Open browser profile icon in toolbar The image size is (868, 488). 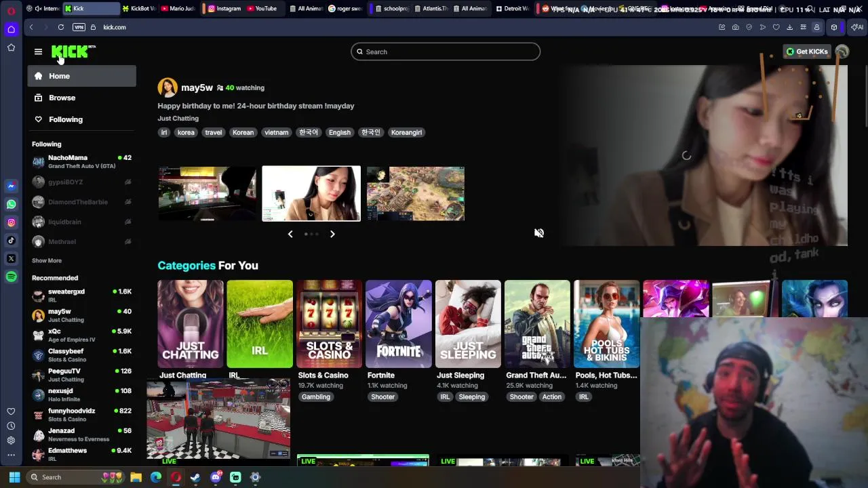click(x=817, y=27)
